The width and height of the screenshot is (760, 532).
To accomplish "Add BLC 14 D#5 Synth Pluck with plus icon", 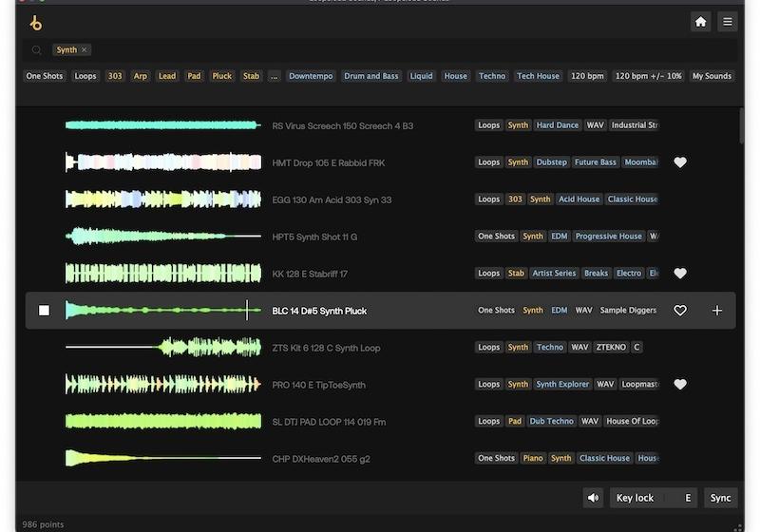I will click(x=716, y=311).
